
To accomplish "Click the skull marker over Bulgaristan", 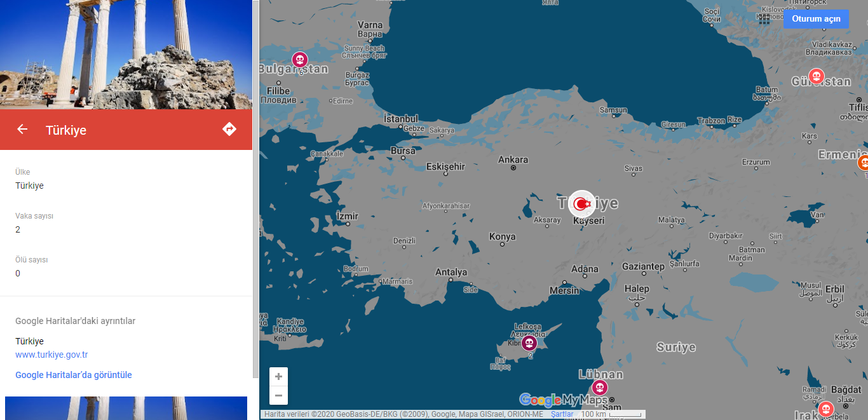I will pyautogui.click(x=299, y=60).
